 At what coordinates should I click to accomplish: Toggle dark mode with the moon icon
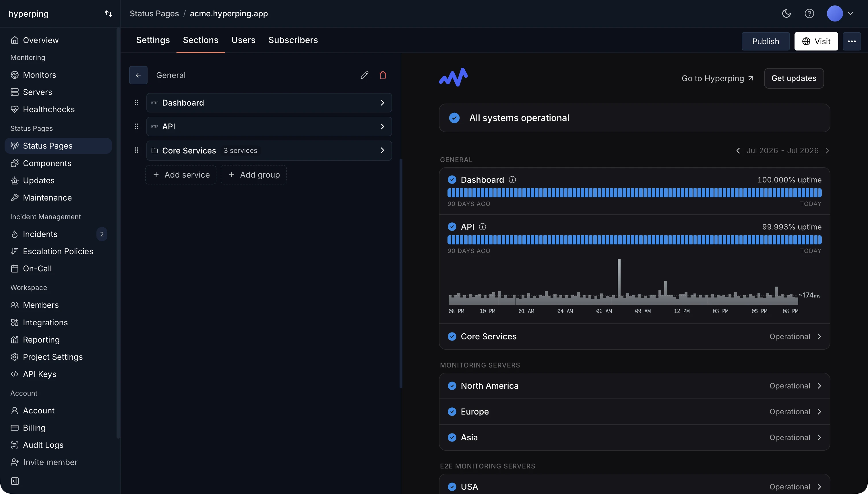coord(786,13)
